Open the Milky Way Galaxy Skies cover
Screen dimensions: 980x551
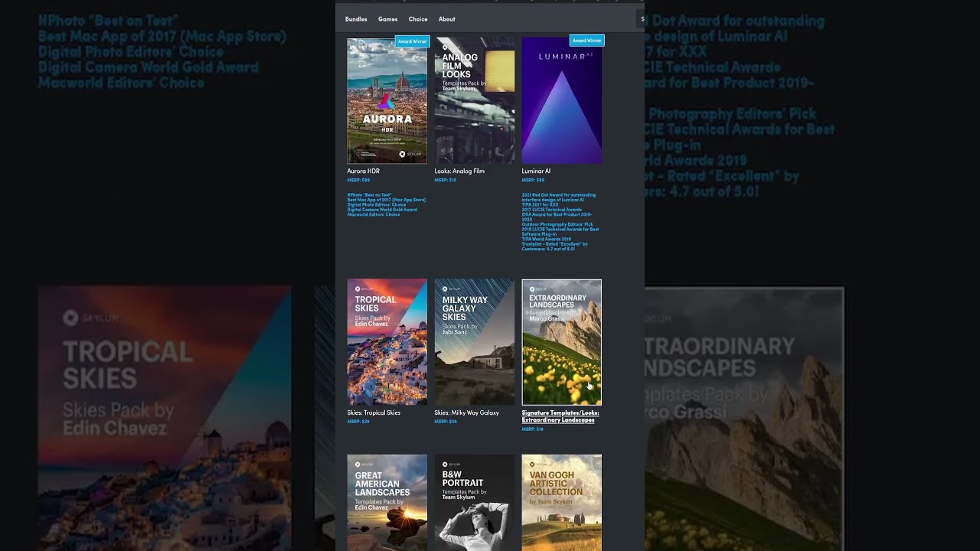475,342
